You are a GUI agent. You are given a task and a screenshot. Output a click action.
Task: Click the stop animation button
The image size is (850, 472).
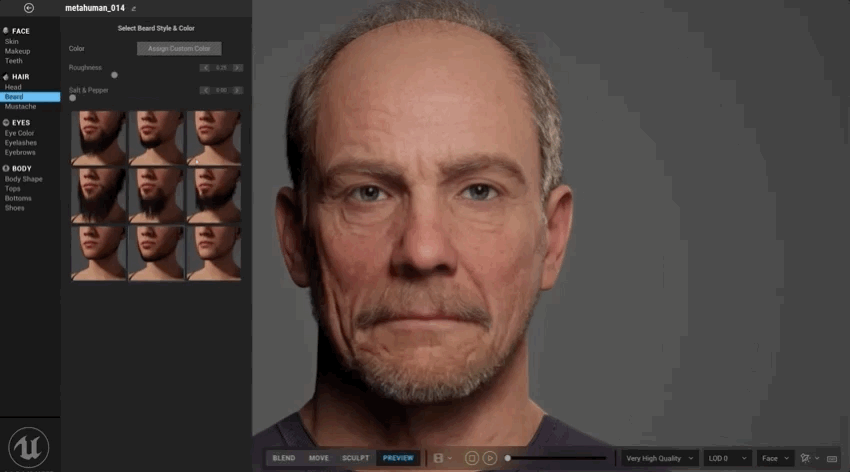click(472, 458)
